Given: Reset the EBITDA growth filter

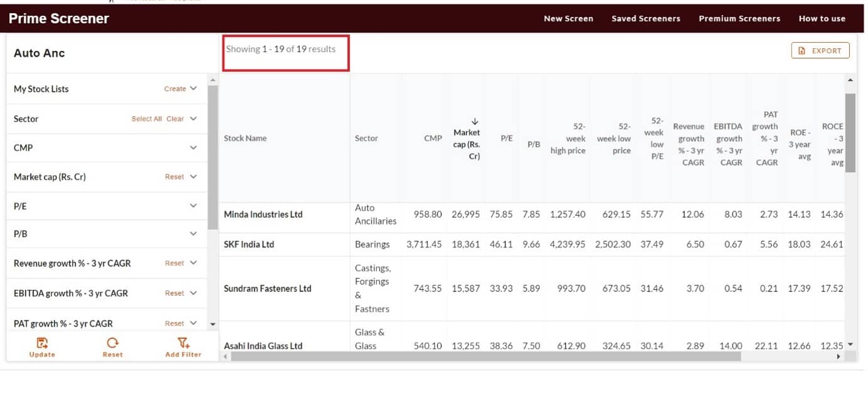Looking at the screenshot, I should point(174,293).
